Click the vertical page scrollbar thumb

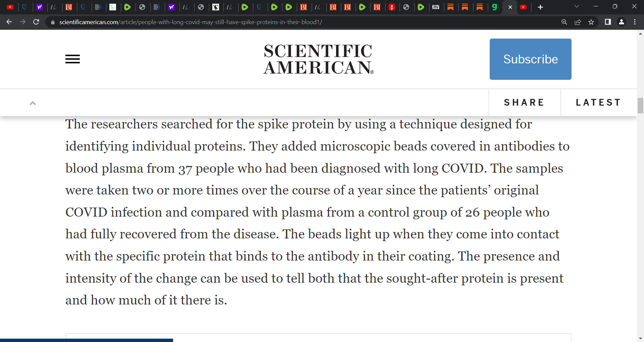tap(640, 106)
